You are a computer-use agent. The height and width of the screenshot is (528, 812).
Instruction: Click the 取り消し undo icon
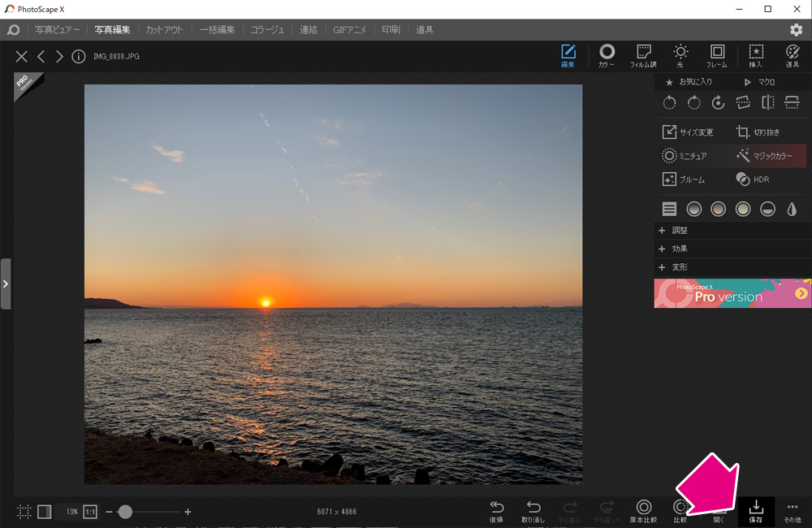click(533, 511)
